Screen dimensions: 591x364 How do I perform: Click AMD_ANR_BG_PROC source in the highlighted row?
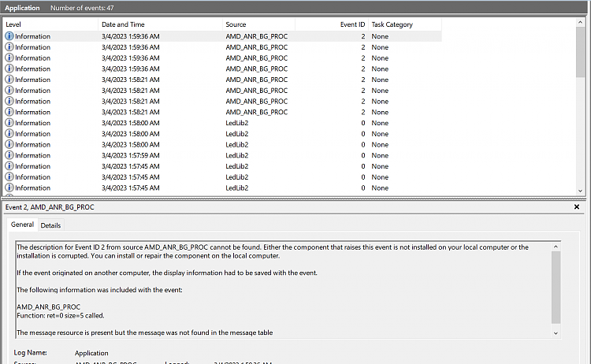[x=256, y=36]
